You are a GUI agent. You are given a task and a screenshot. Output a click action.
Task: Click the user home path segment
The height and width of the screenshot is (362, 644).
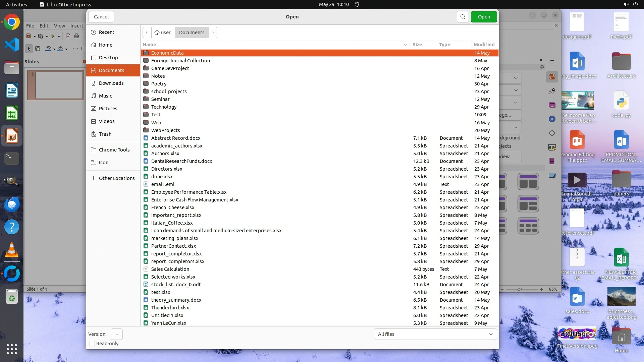click(x=163, y=33)
